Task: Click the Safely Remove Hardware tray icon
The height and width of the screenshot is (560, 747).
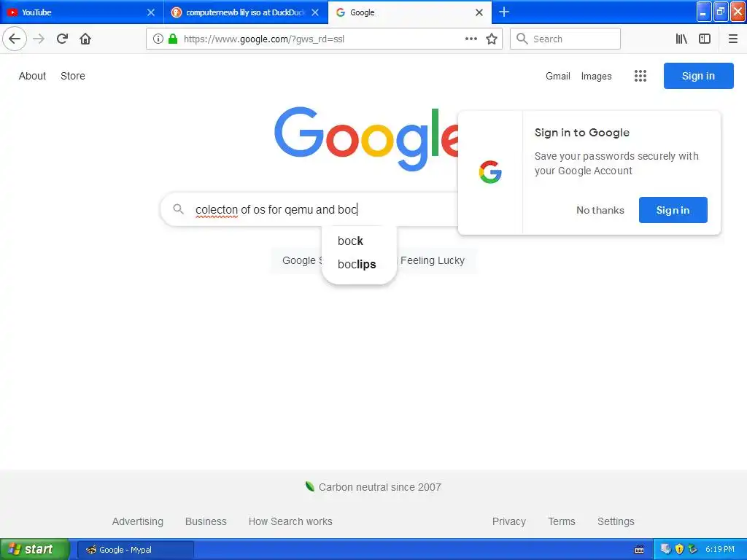Action: pyautogui.click(x=692, y=549)
